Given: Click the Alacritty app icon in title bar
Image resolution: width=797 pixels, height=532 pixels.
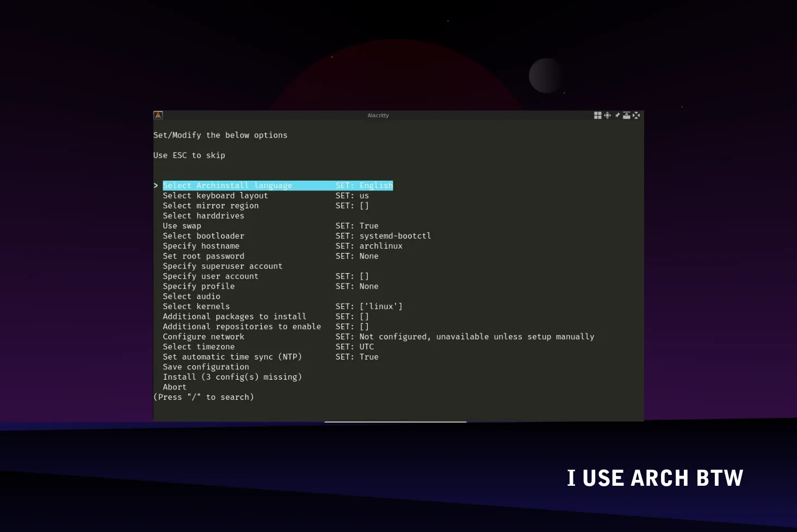Looking at the screenshot, I should coord(158,115).
